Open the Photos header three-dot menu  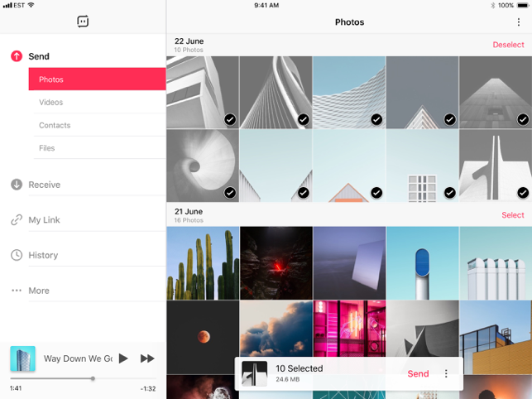(x=519, y=22)
